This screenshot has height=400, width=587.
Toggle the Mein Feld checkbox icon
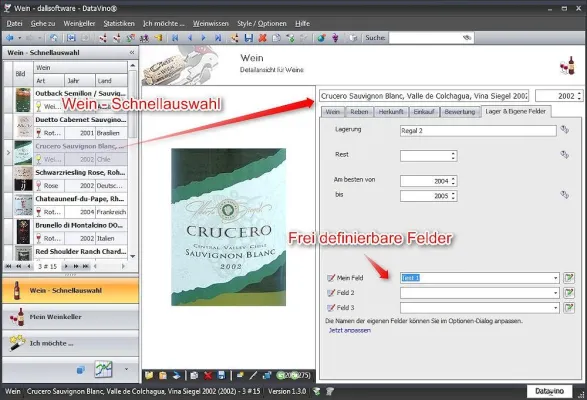pos(331,278)
